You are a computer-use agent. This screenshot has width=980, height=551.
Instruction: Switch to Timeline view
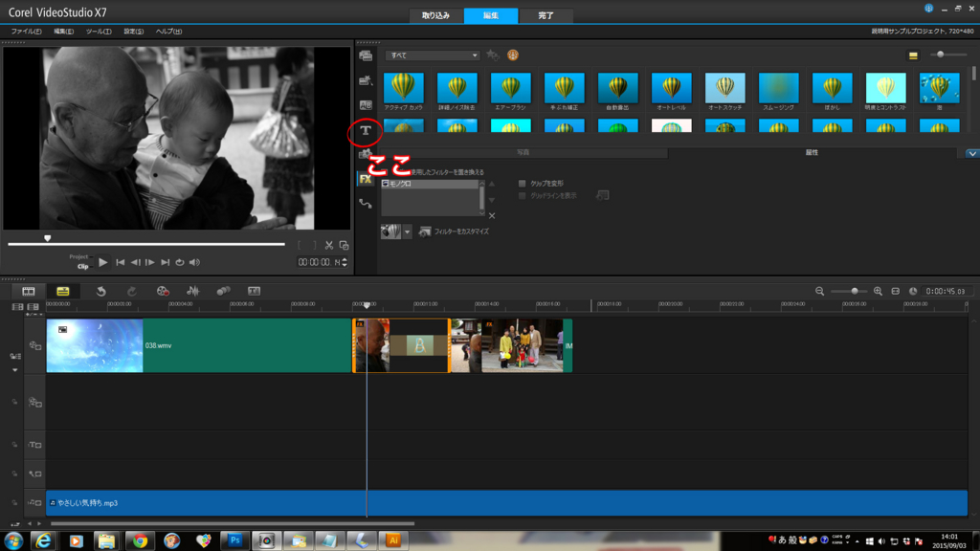pos(62,291)
